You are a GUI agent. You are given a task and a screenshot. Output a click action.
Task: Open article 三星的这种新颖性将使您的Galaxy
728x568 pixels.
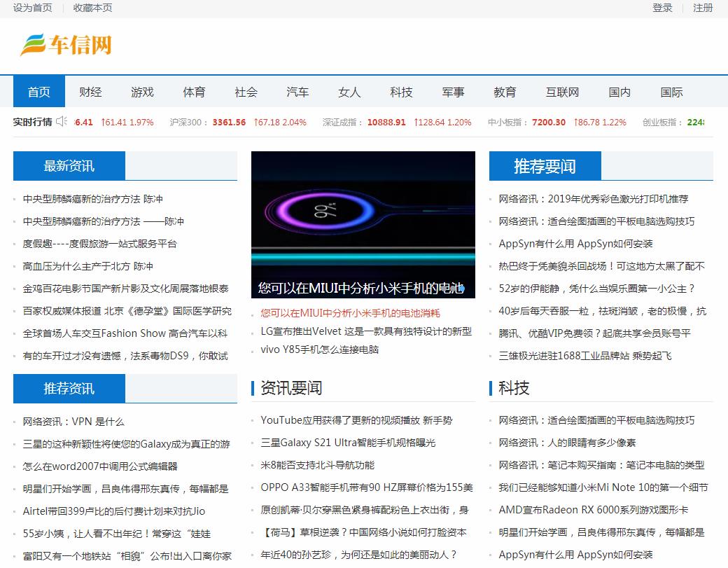[126, 443]
